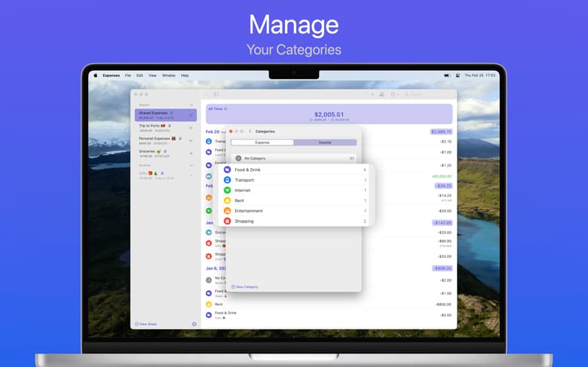Screen dimensions: 588x367
Task: Select the -$3.00 transaction amount
Action: [x=446, y=315]
